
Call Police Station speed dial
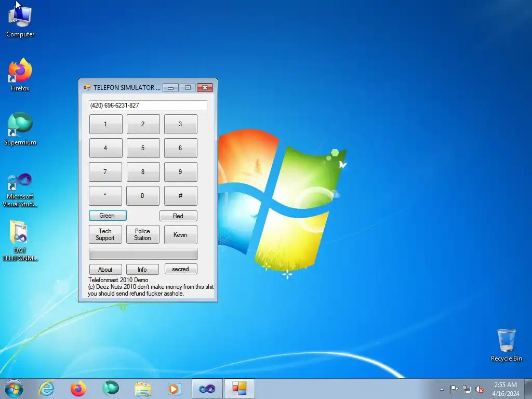pyautogui.click(x=142, y=234)
